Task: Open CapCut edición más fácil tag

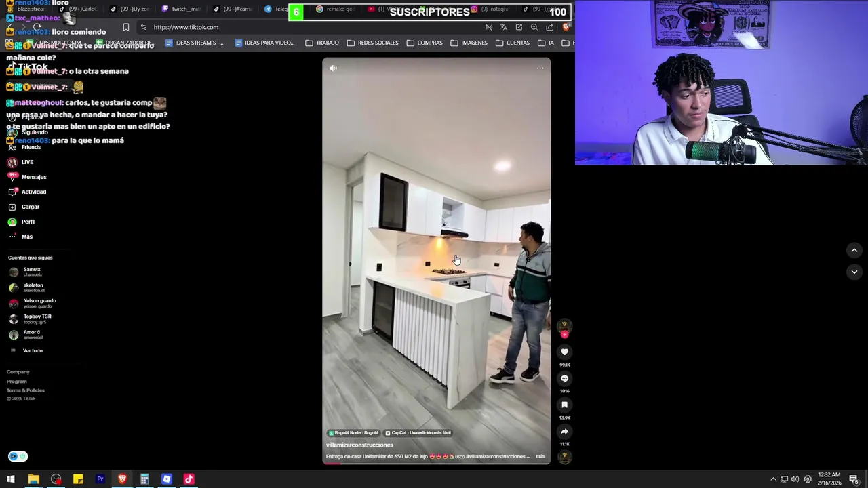Action: 417,432
